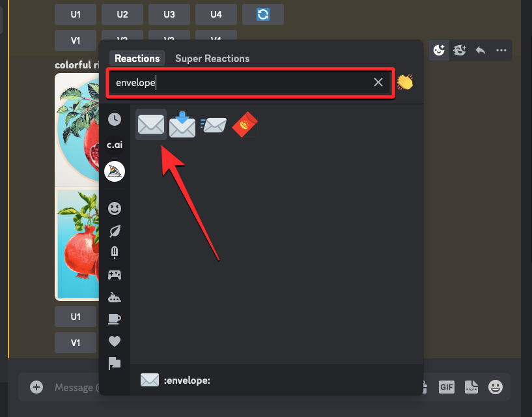Open the emoji picker smiley in message bar

pyautogui.click(x=496, y=387)
